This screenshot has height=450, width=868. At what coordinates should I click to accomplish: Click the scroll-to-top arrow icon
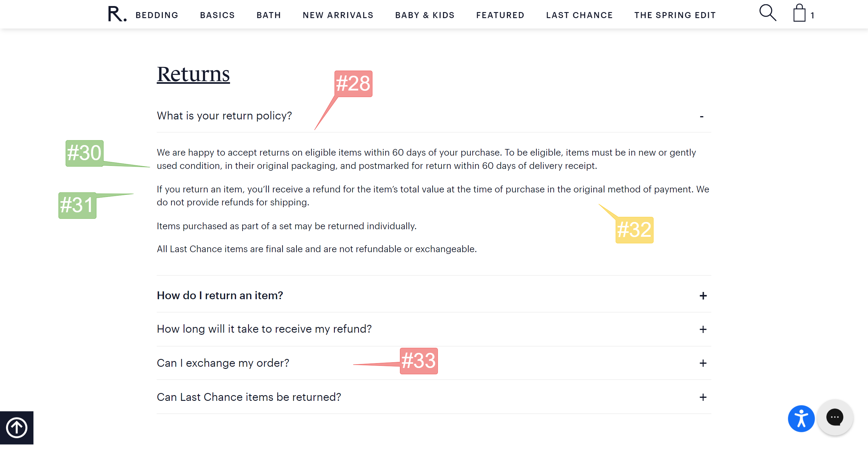[17, 428]
